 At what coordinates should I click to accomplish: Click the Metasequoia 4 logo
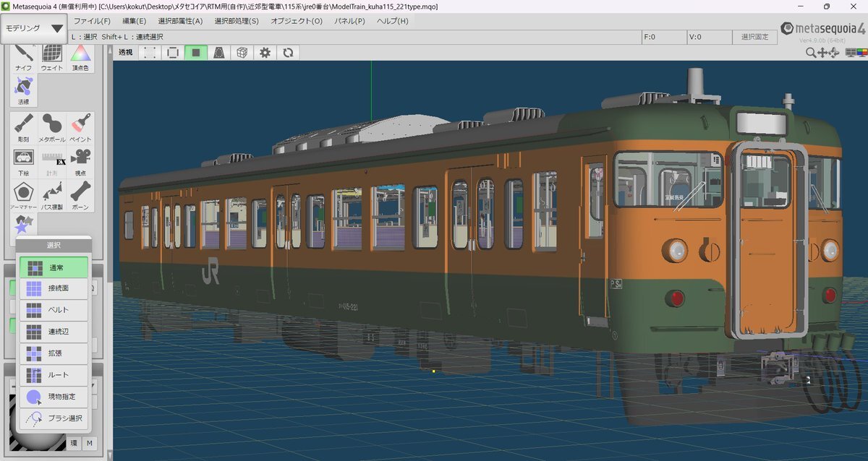(x=823, y=29)
